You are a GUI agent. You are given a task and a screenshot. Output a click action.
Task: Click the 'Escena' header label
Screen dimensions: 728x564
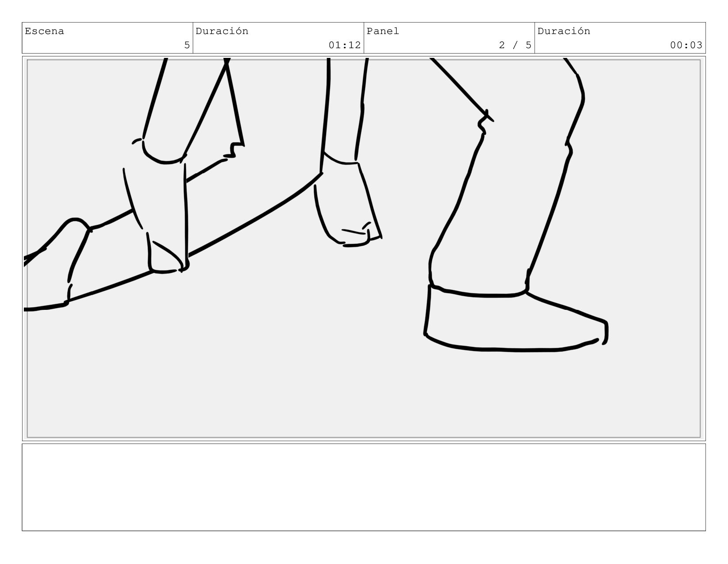pos(44,31)
